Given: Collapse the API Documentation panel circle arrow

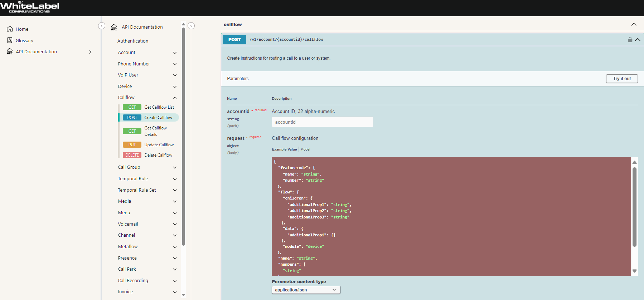Looking at the screenshot, I should click(191, 26).
